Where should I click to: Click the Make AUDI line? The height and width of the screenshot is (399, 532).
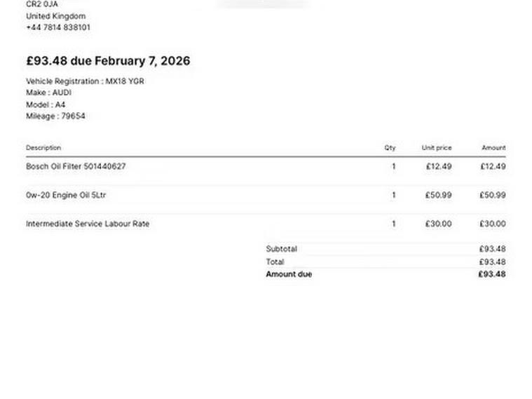coord(49,93)
